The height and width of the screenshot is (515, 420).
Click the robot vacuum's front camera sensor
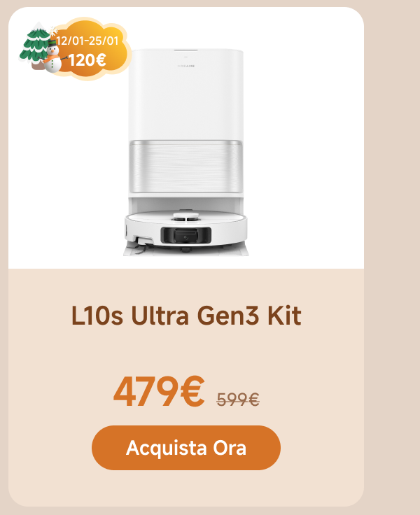tap(186, 235)
